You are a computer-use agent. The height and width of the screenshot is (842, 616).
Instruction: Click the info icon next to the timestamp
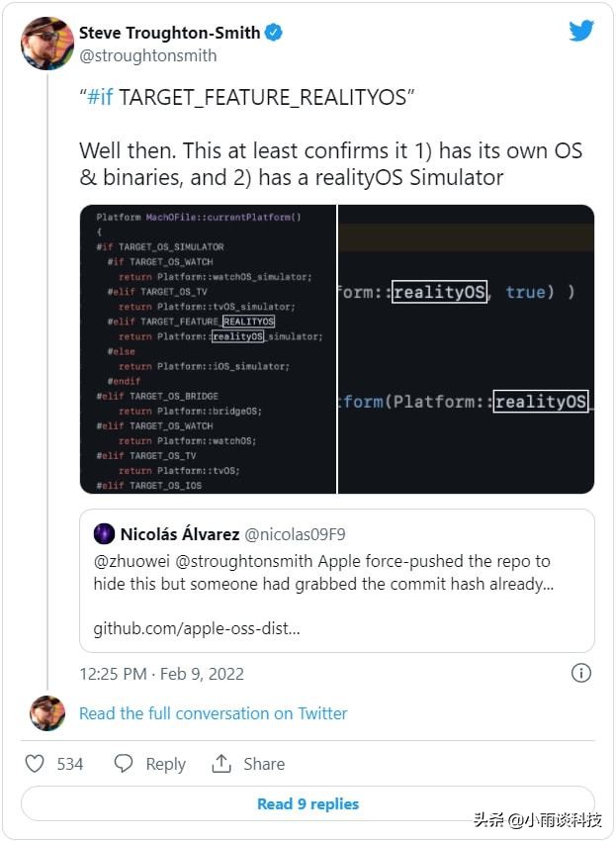point(580,673)
